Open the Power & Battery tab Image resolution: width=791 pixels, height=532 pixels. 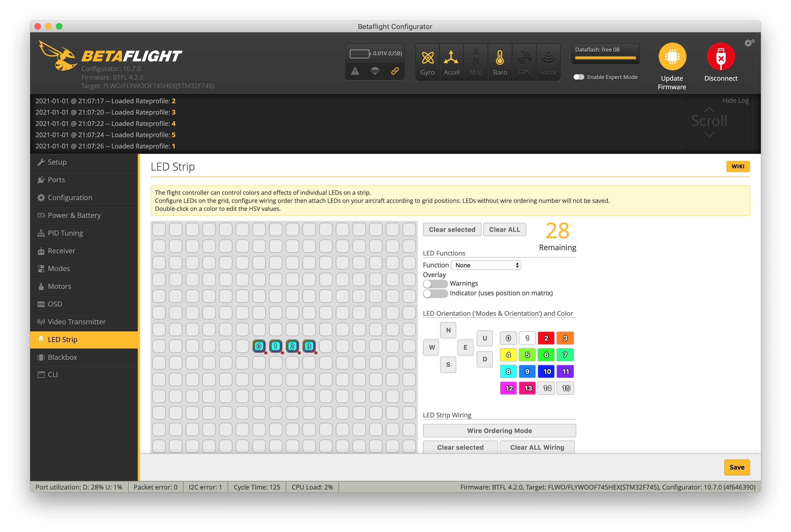84,215
